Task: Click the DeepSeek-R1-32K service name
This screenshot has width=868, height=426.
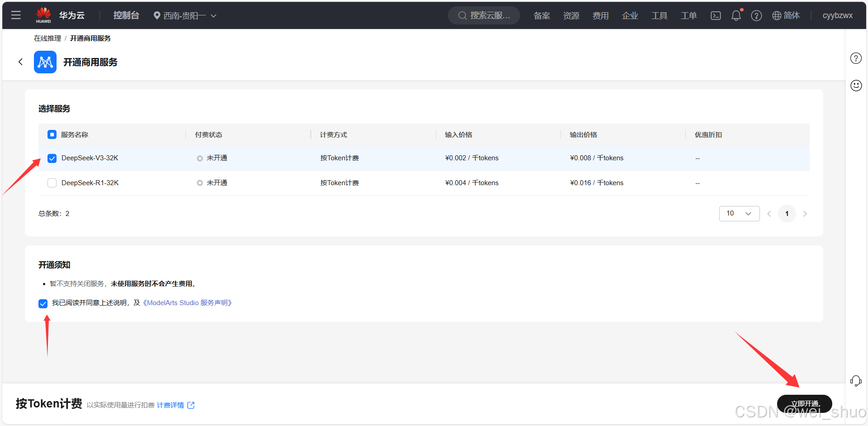Action: 90,183
